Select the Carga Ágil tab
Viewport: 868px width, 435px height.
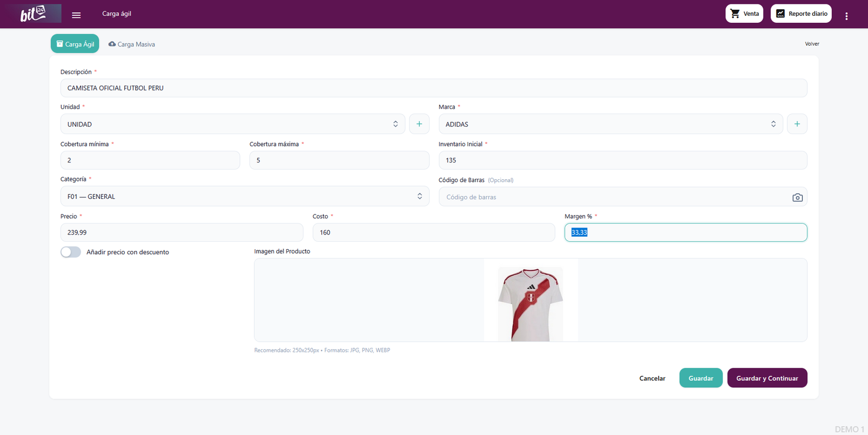(75, 44)
